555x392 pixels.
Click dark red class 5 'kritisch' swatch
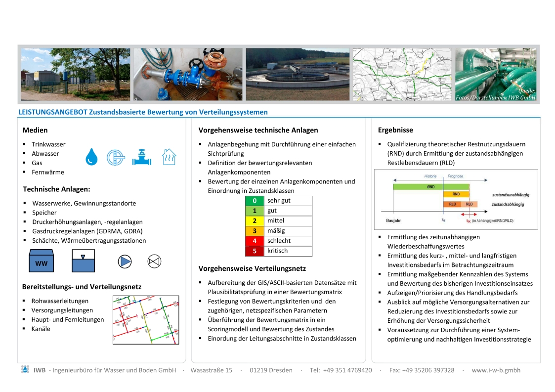click(x=255, y=251)
